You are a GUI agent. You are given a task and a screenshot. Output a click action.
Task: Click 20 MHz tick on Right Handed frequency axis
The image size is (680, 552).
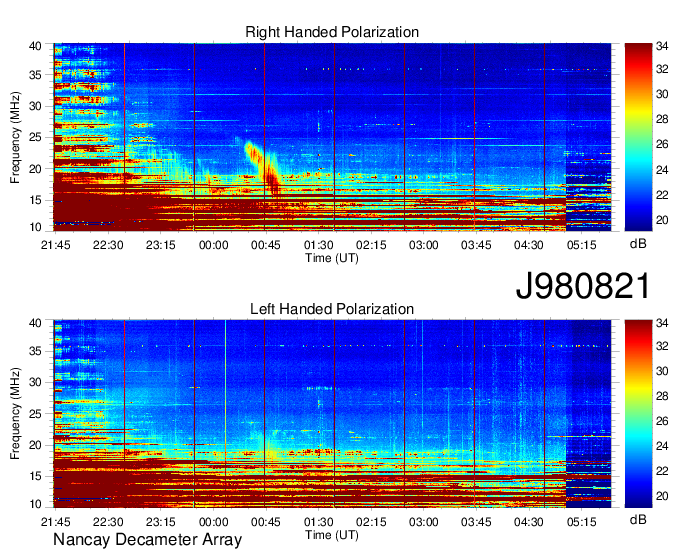pyautogui.click(x=35, y=169)
